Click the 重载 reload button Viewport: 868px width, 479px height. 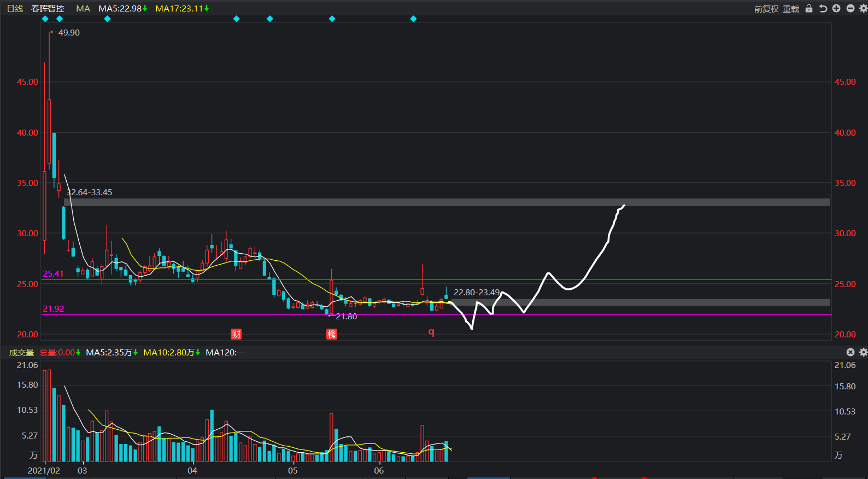tap(791, 9)
